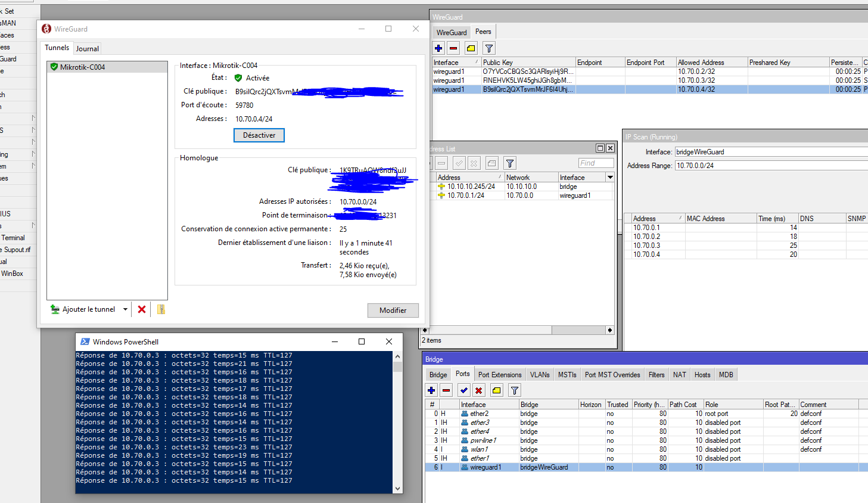The height and width of the screenshot is (503, 868).
Task: Click comment icon in Address List toolbar
Action: pyautogui.click(x=491, y=163)
